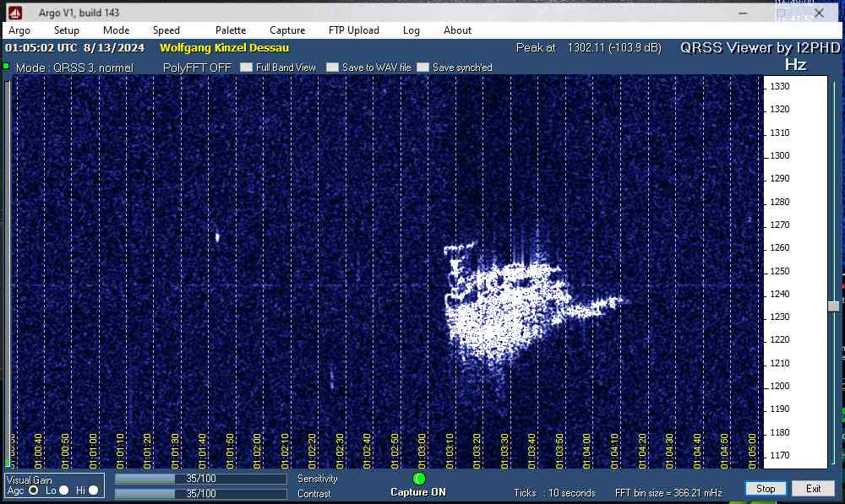Image resolution: width=845 pixels, height=504 pixels.
Task: Click the 01:02:00 time marker
Action: [257, 451]
